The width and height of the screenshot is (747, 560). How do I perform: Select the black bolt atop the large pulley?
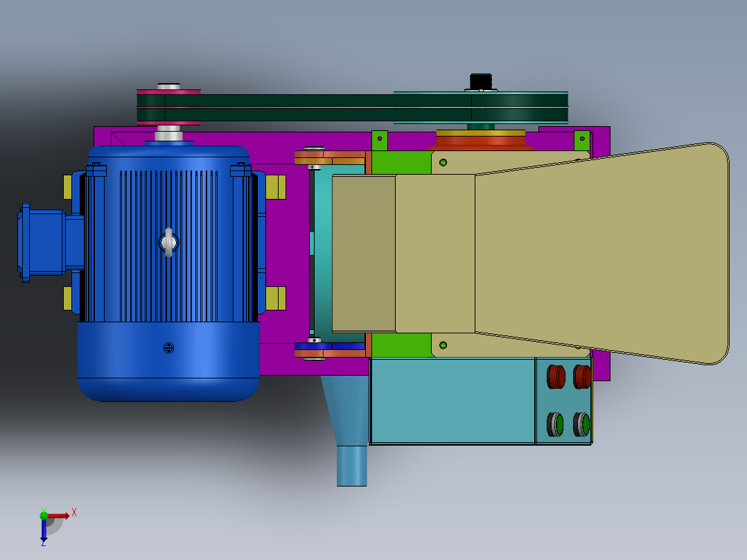point(481,82)
